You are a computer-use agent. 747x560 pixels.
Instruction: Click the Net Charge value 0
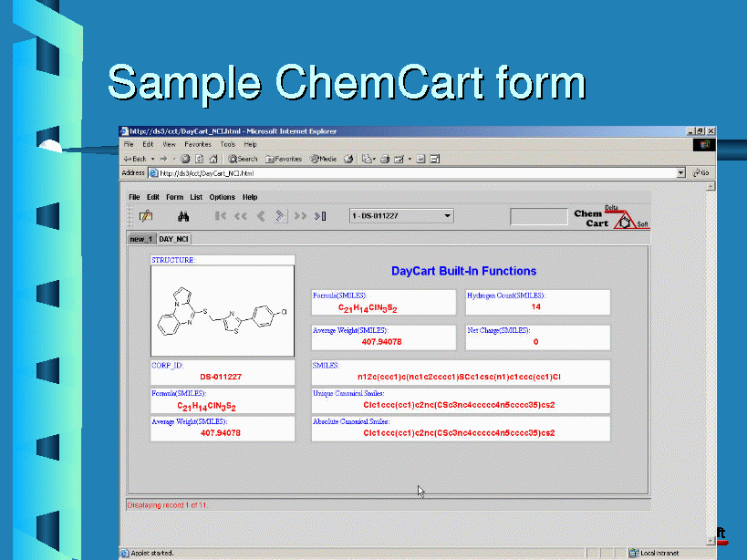[x=536, y=342]
